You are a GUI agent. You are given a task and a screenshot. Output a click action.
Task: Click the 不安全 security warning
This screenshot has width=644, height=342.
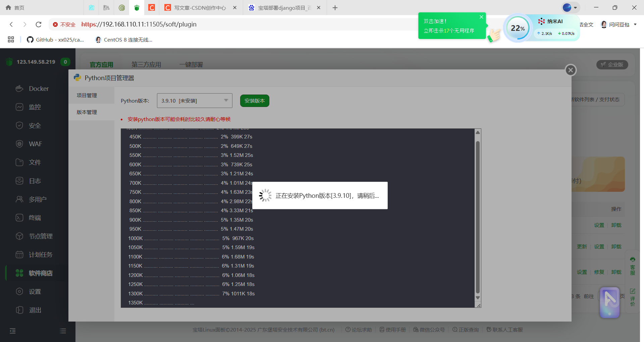pos(64,24)
